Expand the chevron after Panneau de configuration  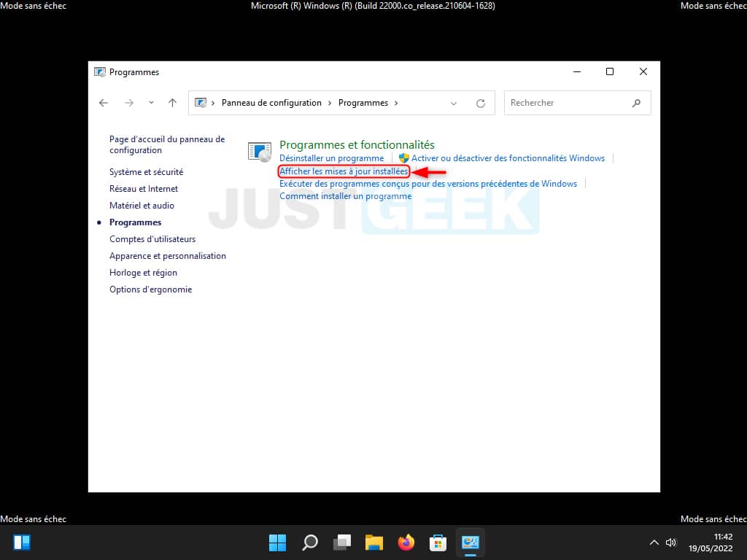[x=330, y=103]
